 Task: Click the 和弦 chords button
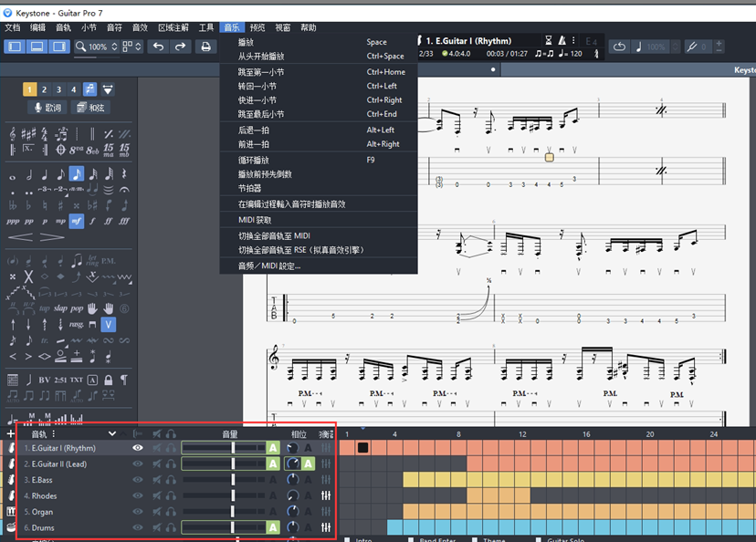click(91, 108)
